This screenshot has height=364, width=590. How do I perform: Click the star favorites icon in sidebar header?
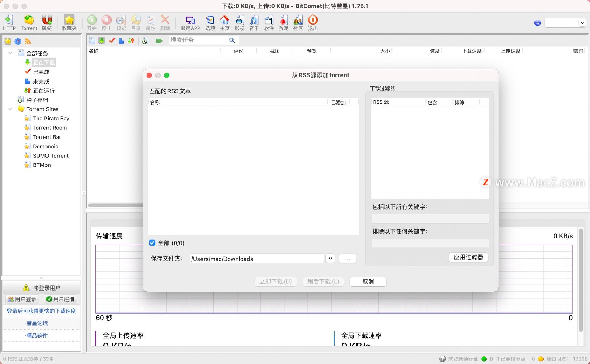[8, 41]
